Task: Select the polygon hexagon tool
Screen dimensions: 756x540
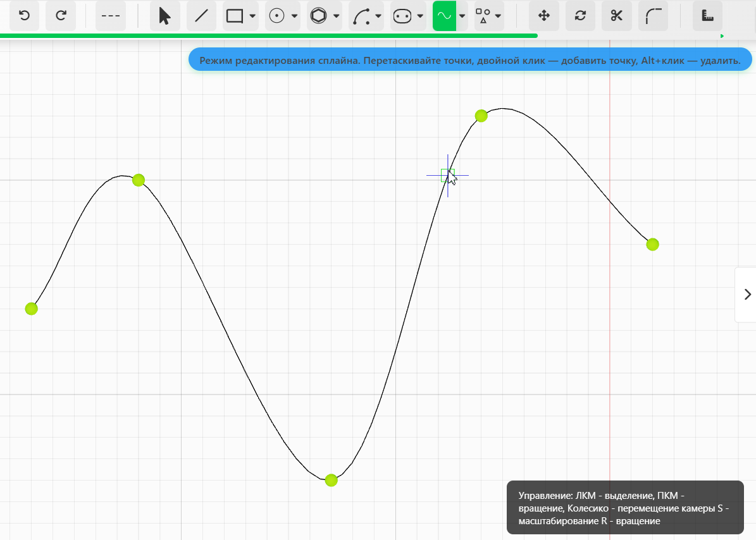Action: pos(319,16)
